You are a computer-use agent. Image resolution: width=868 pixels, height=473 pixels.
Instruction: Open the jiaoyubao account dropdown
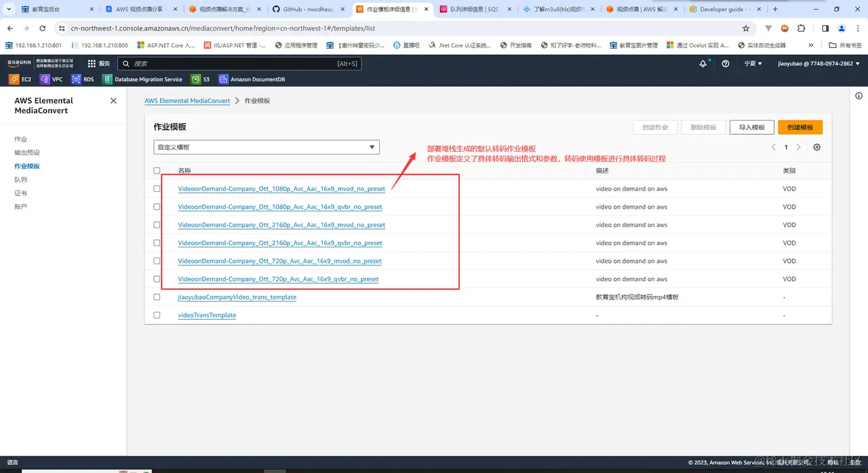(819, 63)
